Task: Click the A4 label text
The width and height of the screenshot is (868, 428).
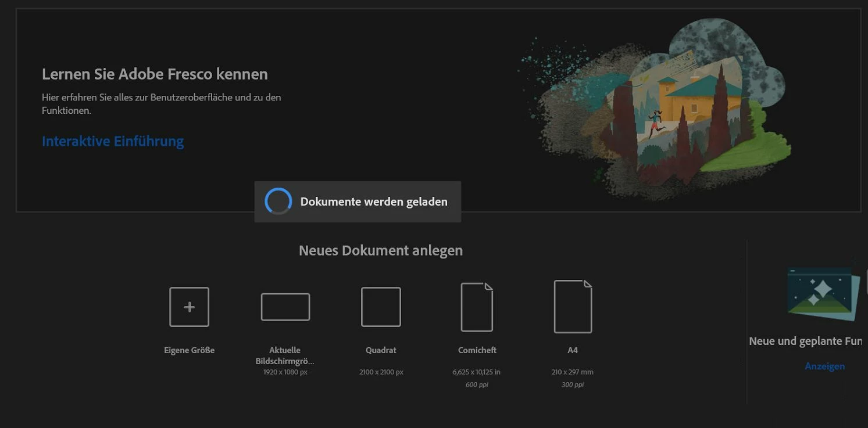Action: [573, 350]
